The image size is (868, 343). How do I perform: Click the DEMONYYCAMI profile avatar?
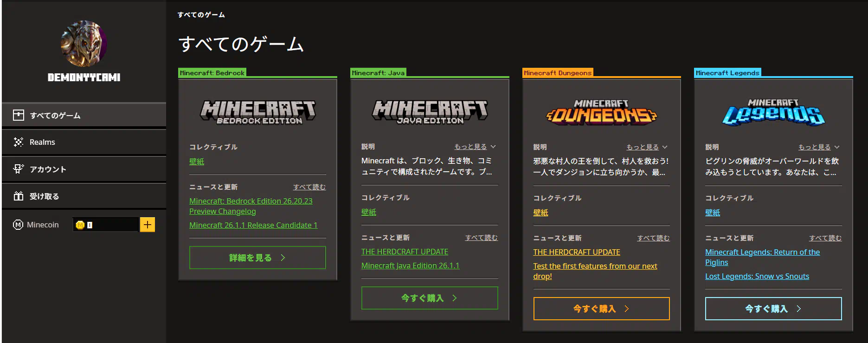pos(84,44)
